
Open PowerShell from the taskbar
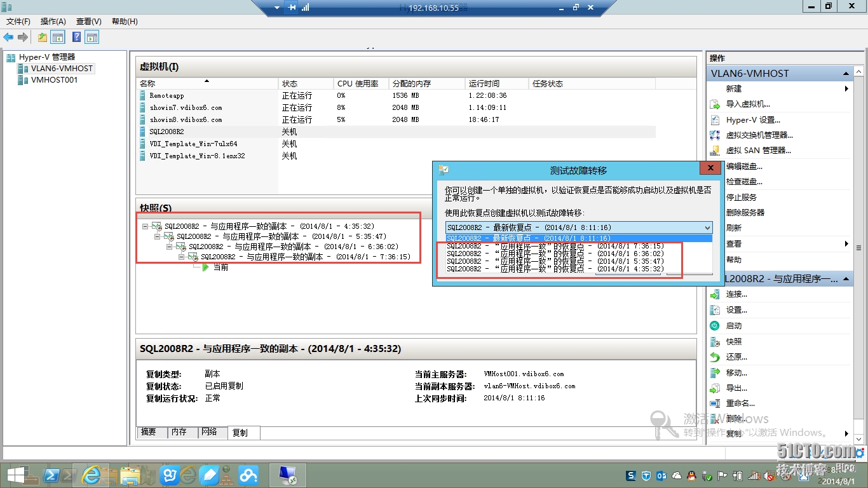(x=51, y=475)
